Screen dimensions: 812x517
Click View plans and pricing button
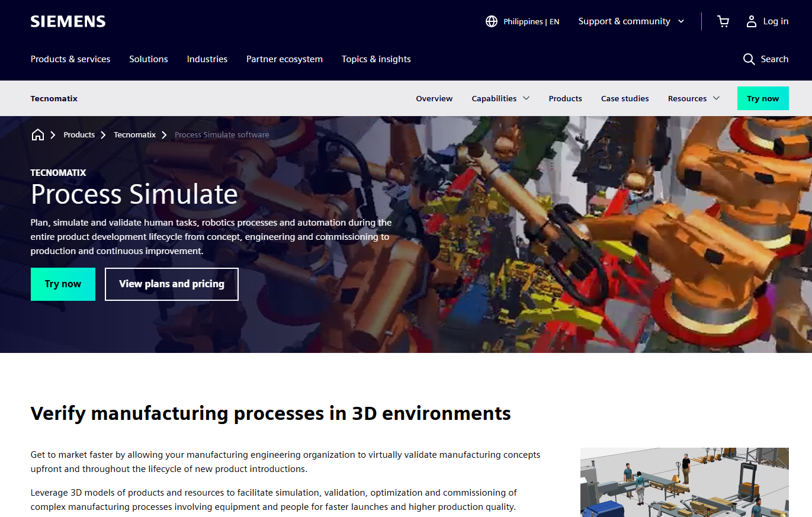[172, 284]
